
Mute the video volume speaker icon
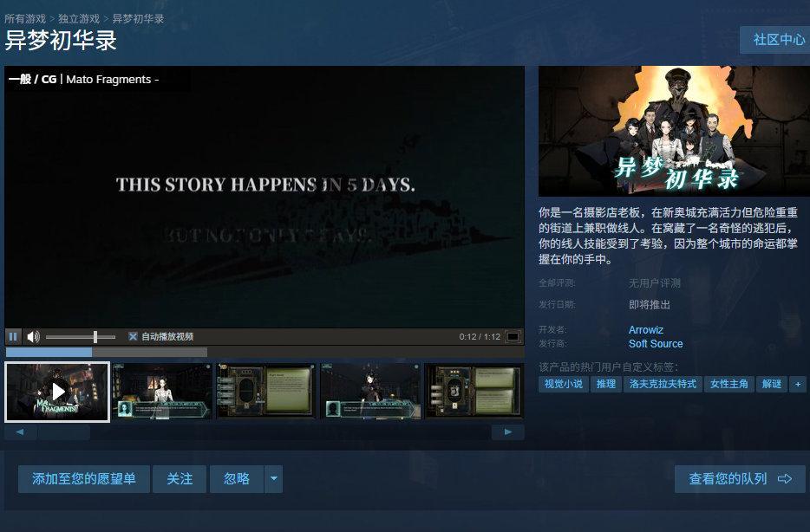point(33,337)
